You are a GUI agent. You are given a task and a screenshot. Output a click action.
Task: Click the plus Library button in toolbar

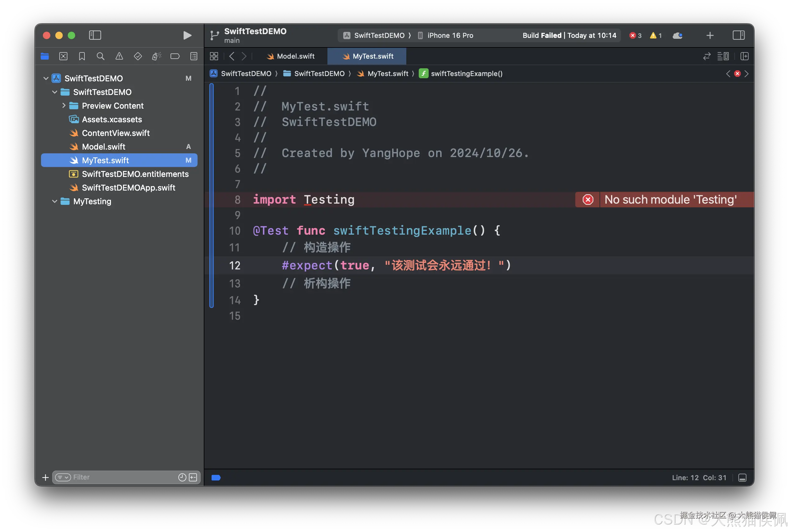click(x=710, y=36)
